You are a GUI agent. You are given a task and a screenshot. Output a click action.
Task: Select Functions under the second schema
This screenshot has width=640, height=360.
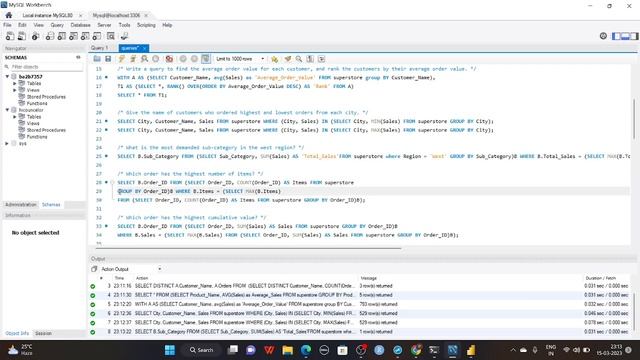(x=37, y=137)
